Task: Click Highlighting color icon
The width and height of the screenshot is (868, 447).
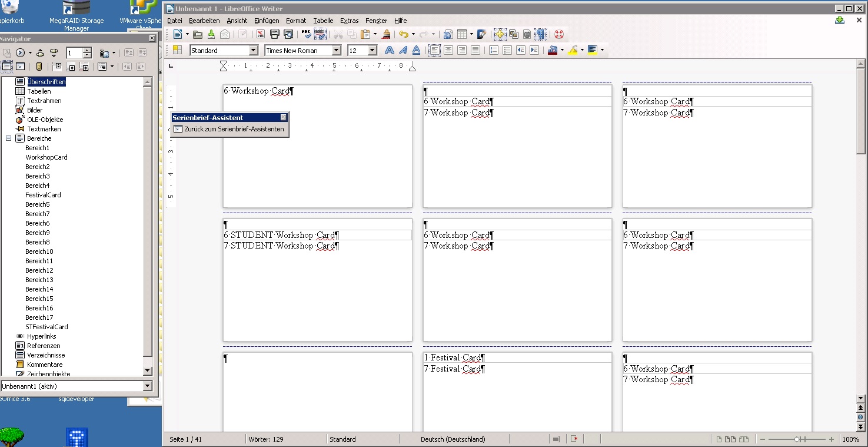Action: click(x=573, y=50)
